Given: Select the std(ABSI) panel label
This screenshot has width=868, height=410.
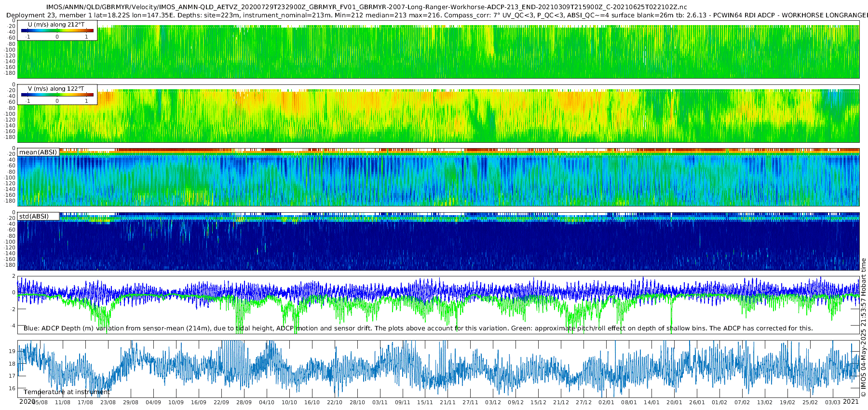Looking at the screenshot, I should point(39,216).
